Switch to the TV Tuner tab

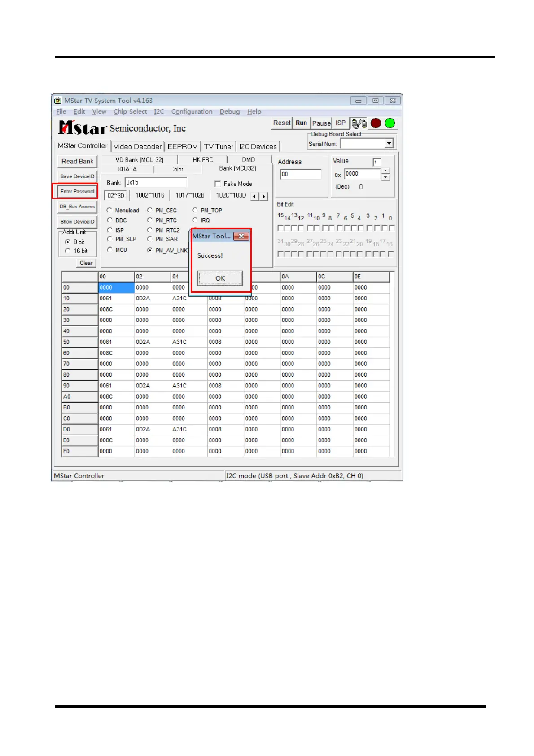[219, 146]
